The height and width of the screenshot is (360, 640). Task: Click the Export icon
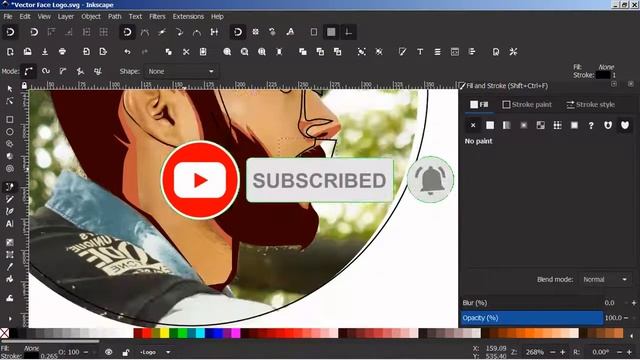pyautogui.click(x=103, y=52)
